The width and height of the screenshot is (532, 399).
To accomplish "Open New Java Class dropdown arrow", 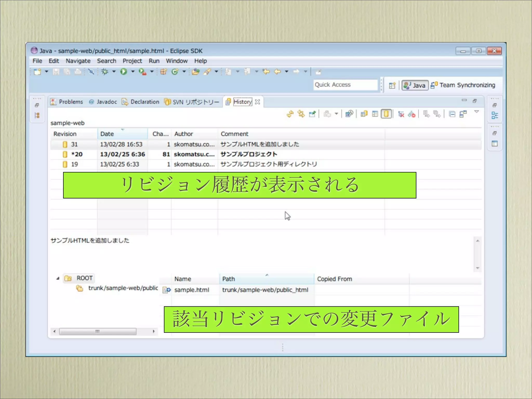I will click(x=184, y=71).
